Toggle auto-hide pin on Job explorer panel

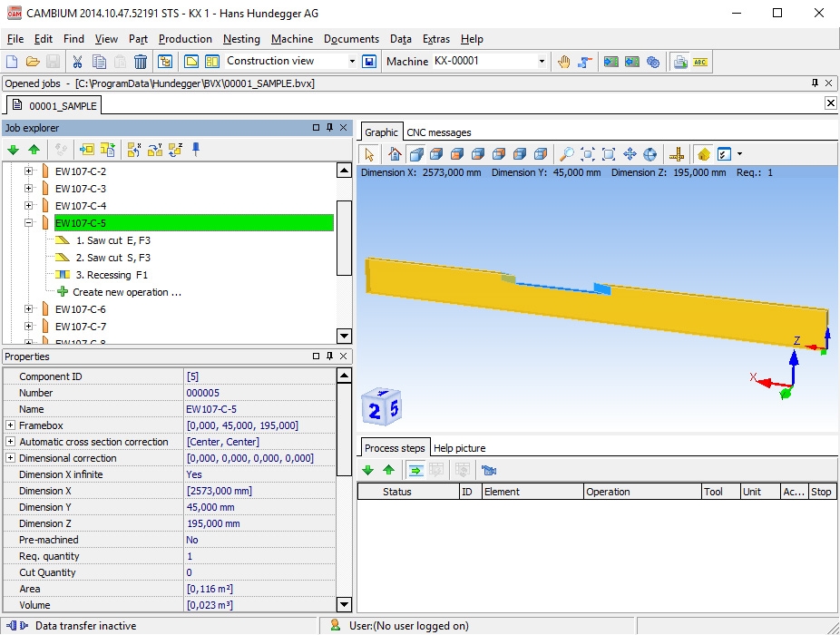[x=329, y=128]
